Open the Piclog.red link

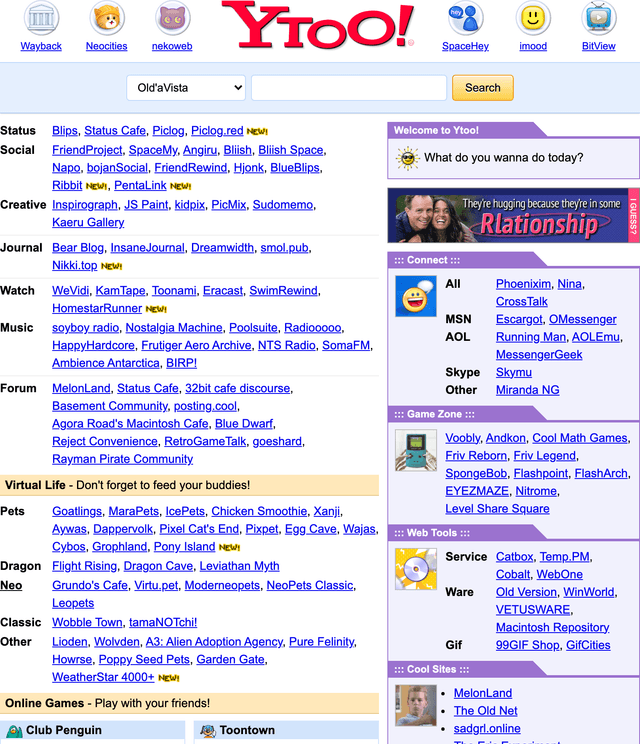pyautogui.click(x=217, y=130)
